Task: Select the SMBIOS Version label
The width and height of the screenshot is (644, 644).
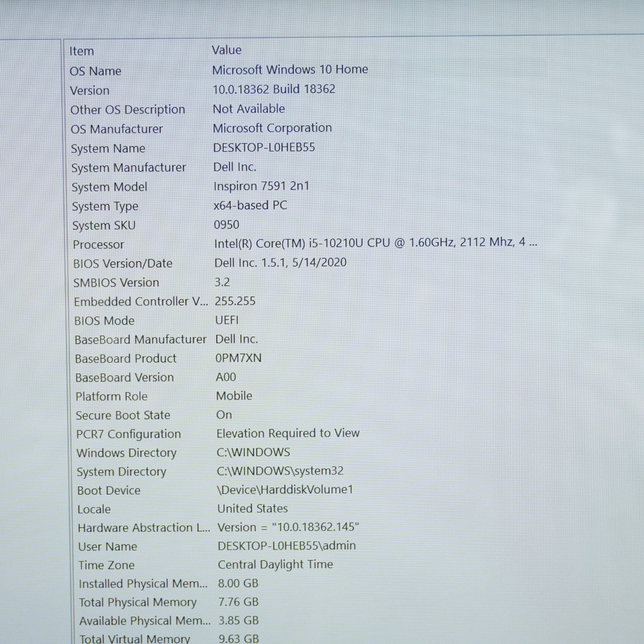Action: [116, 283]
